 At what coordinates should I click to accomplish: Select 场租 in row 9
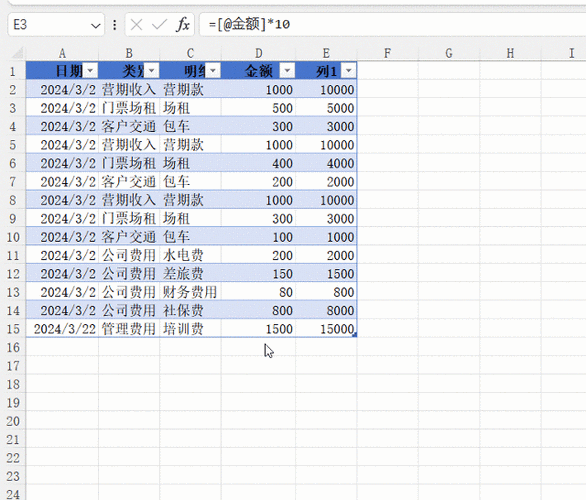(x=190, y=218)
